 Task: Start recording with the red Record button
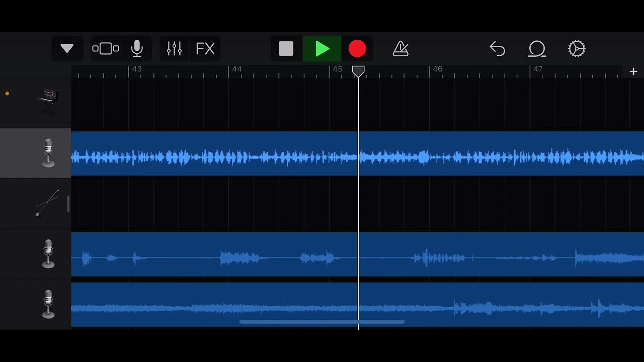tap(357, 49)
